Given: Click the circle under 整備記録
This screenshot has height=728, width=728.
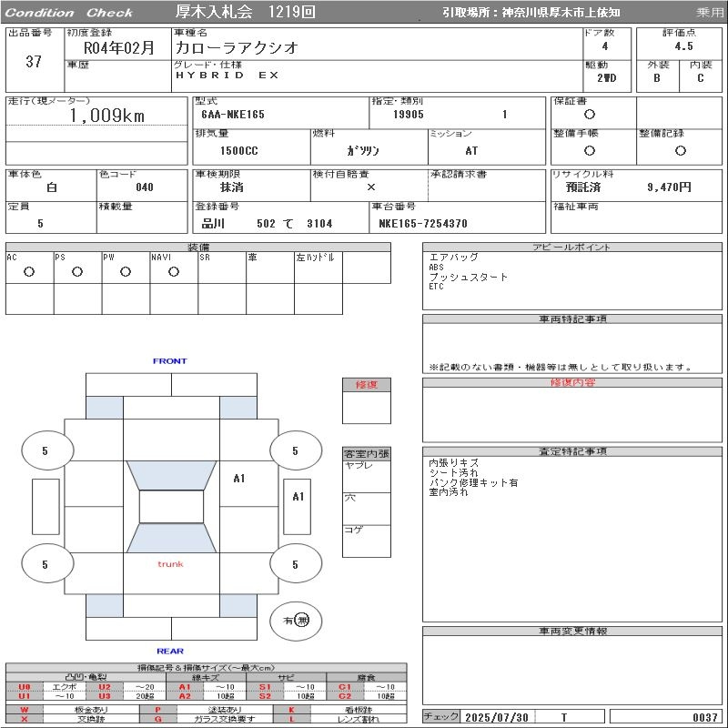Looking at the screenshot, I should 680,150.
